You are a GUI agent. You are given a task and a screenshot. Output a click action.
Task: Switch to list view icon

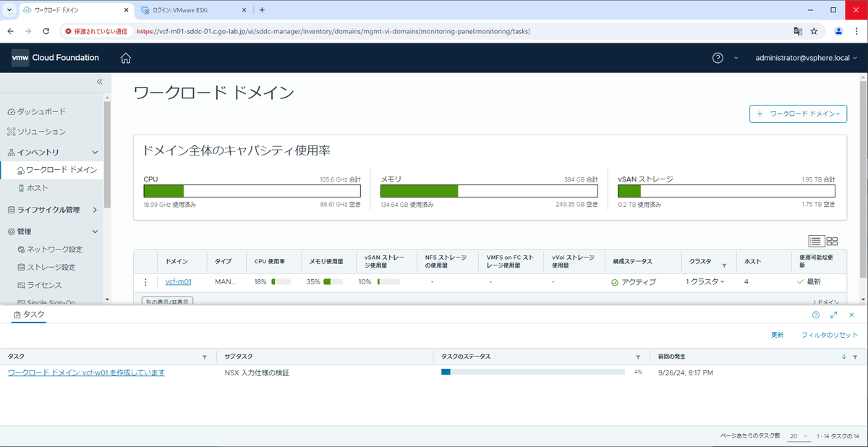(x=816, y=241)
